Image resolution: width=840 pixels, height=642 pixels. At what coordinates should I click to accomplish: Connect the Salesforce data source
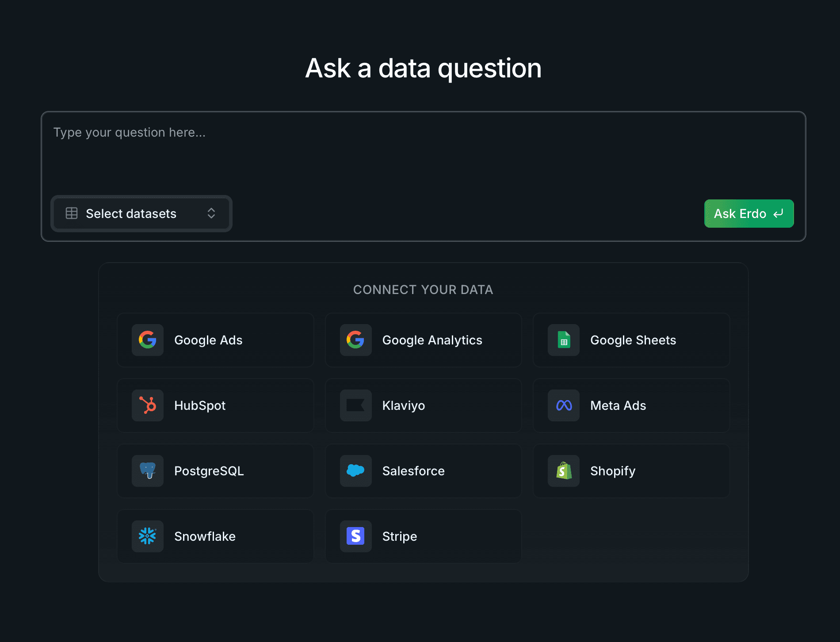(x=423, y=471)
